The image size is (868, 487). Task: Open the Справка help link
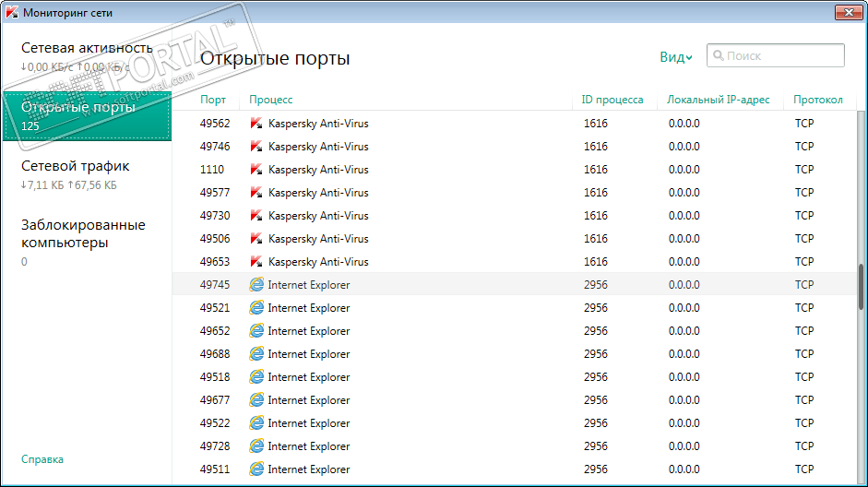42,459
